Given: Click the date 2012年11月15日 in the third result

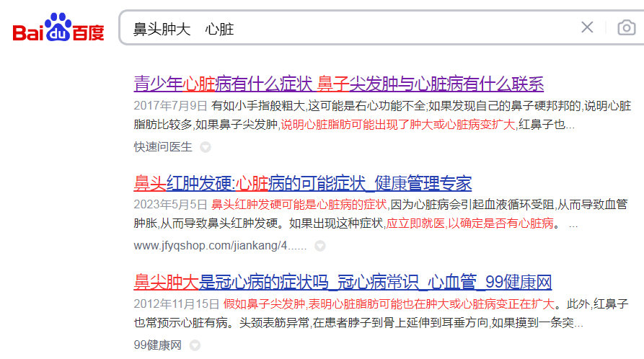Looking at the screenshot, I should click(176, 303).
